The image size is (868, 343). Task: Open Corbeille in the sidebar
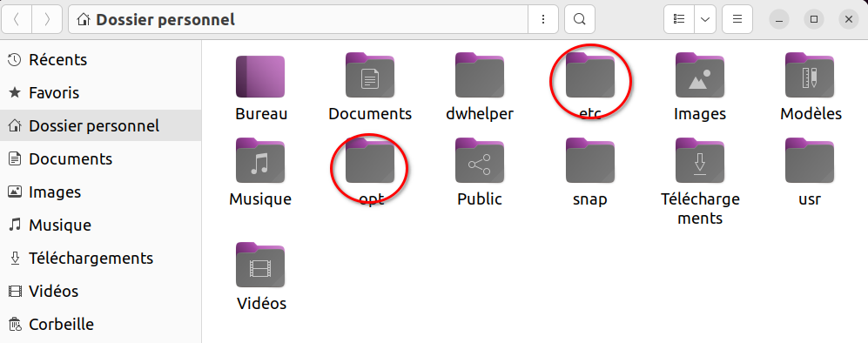(x=101, y=324)
